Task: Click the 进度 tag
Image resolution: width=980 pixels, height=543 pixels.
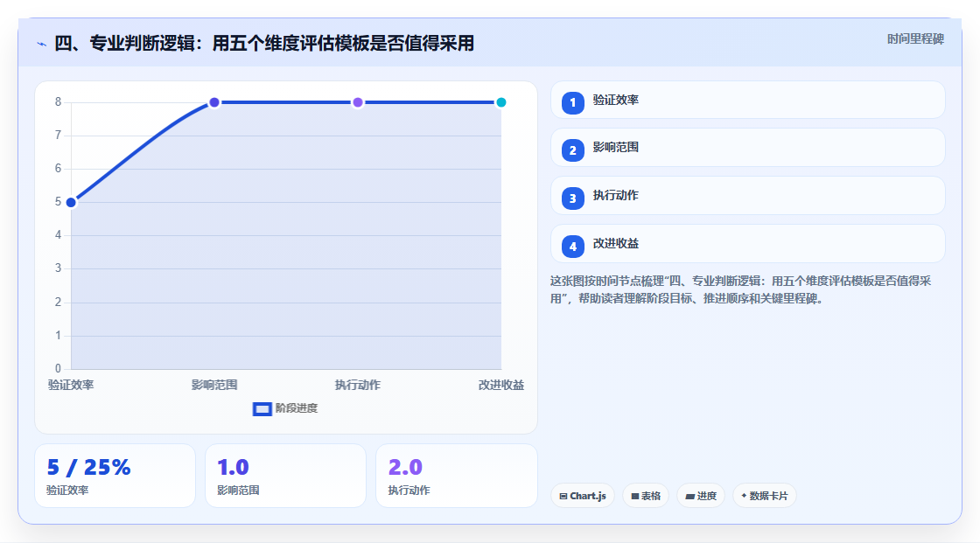Action: click(x=701, y=496)
